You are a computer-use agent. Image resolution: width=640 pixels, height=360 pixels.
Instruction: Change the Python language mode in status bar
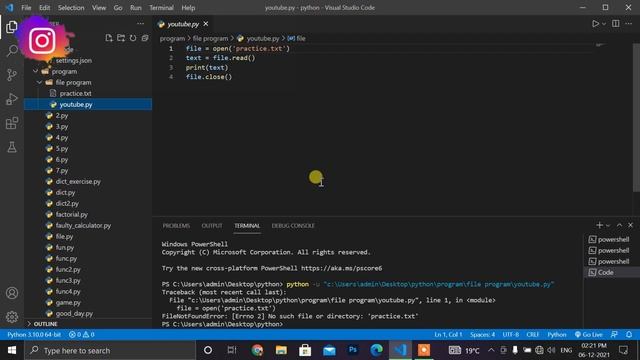tap(557, 335)
